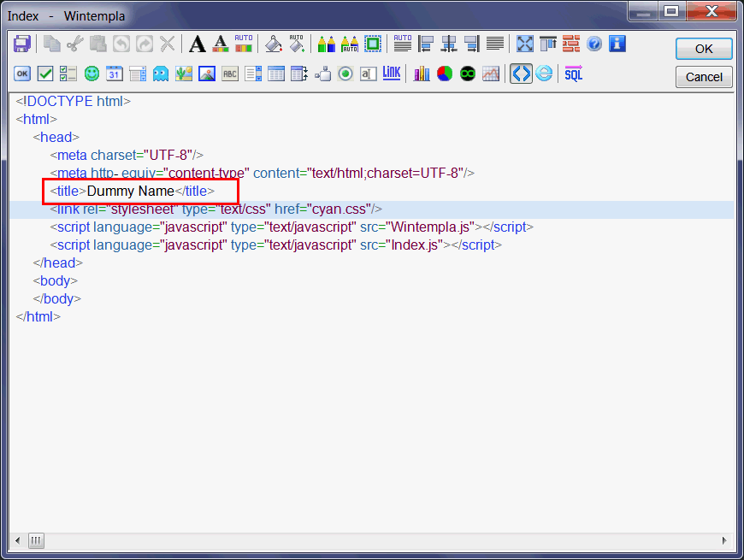Select AUTO paint bucket icon
This screenshot has height=560, width=744.
click(297, 44)
